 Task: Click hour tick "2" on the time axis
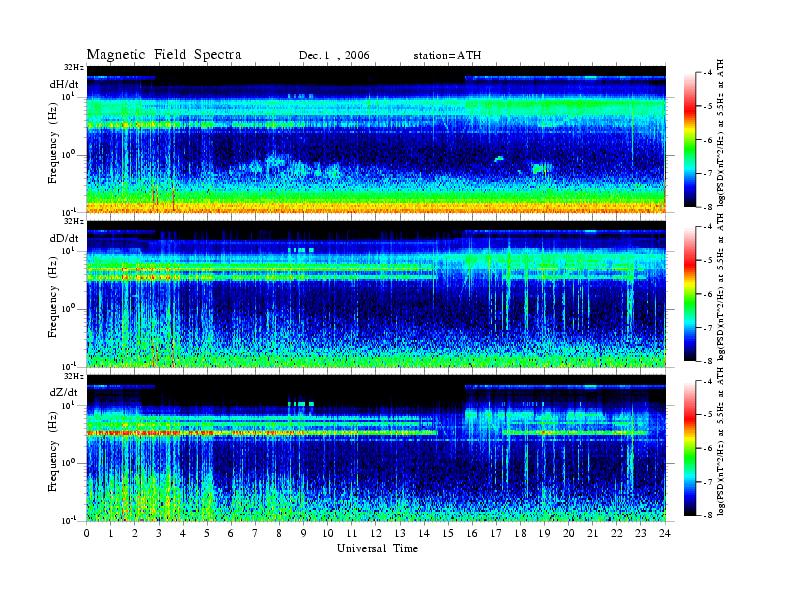click(x=135, y=533)
